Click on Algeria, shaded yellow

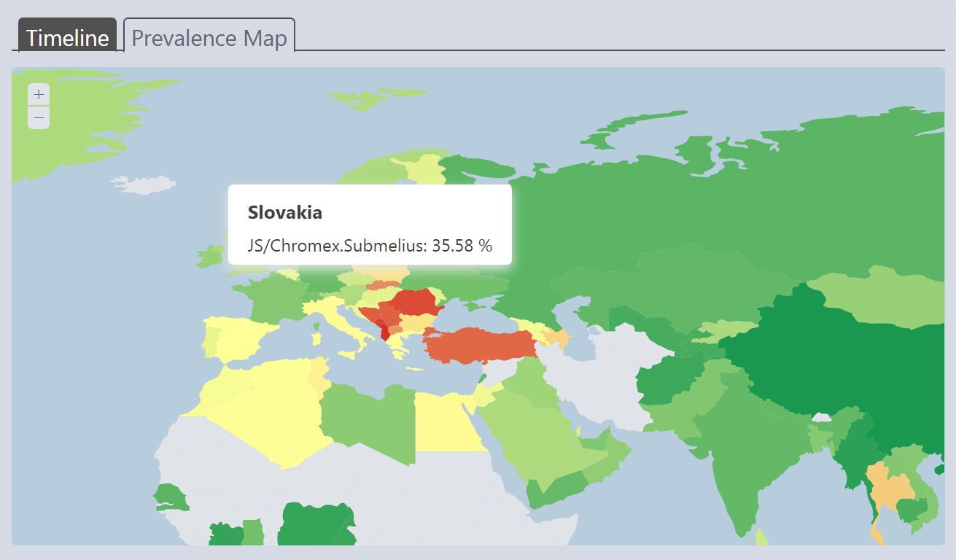tap(270, 408)
